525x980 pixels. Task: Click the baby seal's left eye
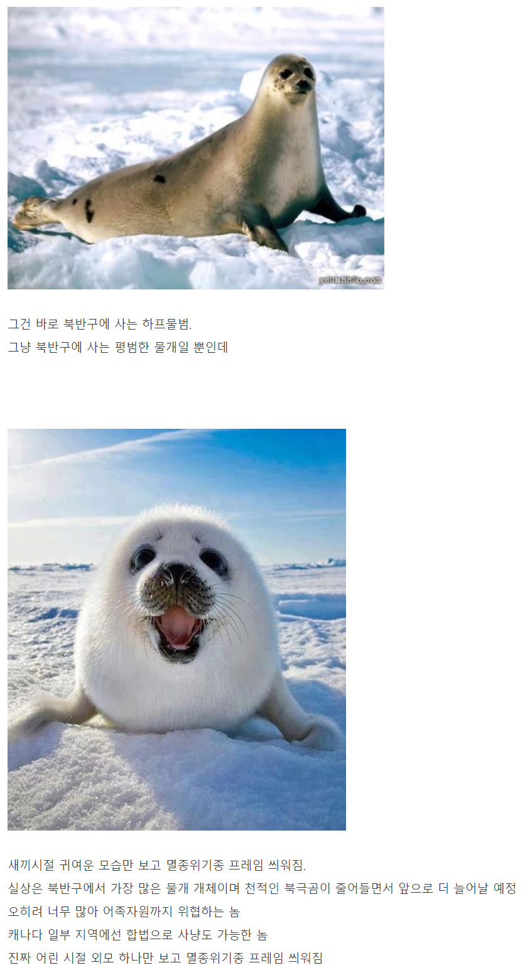[143, 558]
